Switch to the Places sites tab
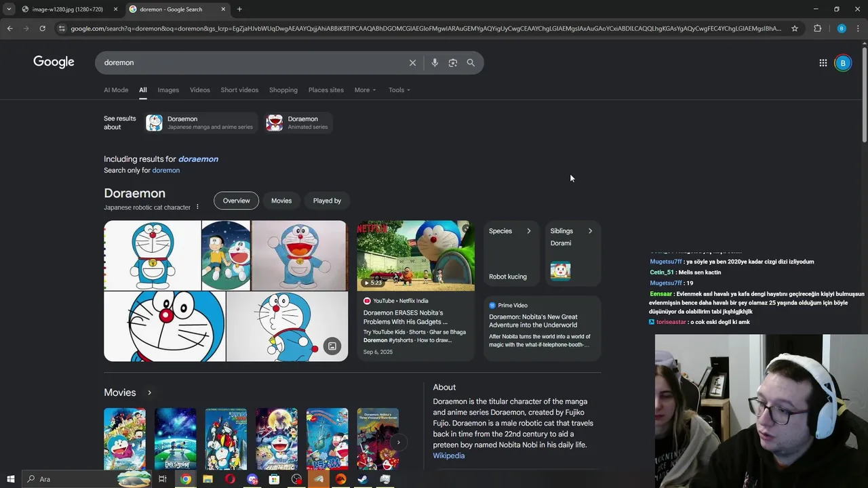Screen dimensions: 868x488 point(326,90)
